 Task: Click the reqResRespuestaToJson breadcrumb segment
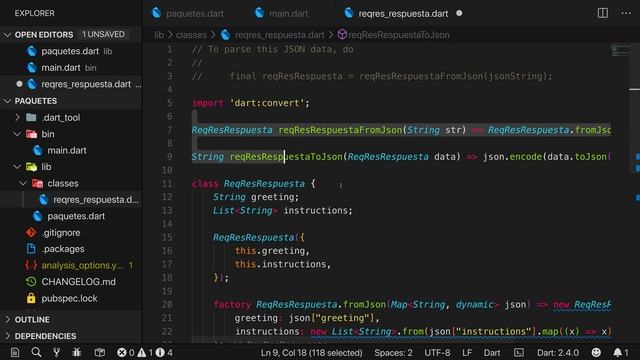399,35
